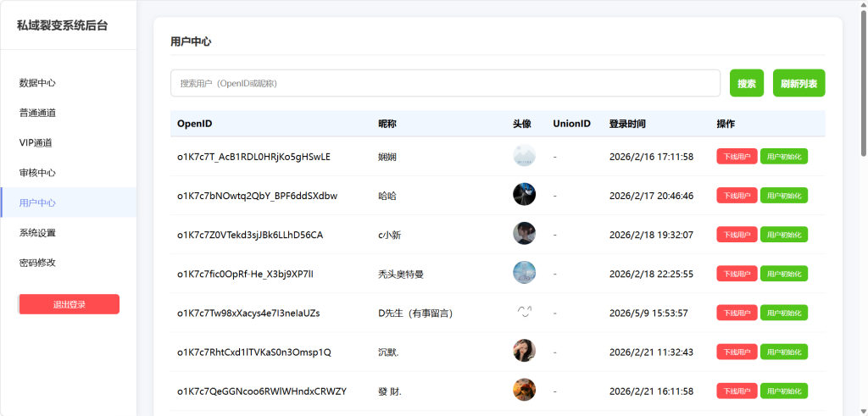Click 下线用户 for user 發 財.
The image size is (868, 416).
[x=737, y=391]
